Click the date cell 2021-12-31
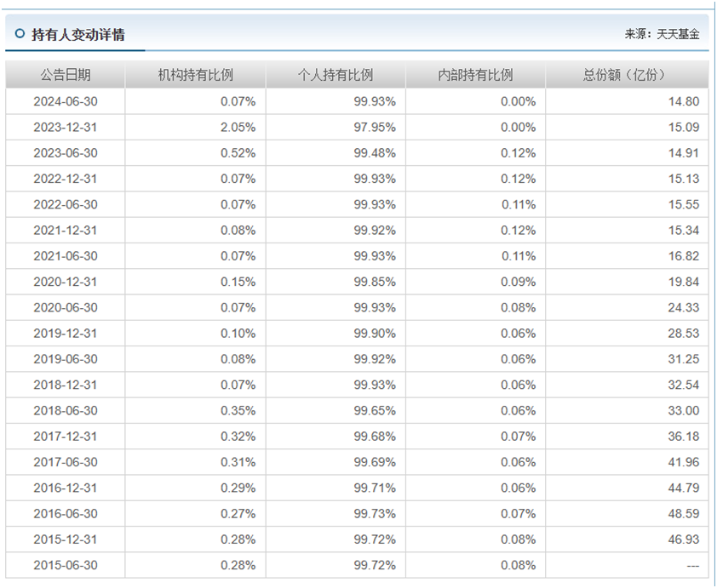The height and width of the screenshot is (588, 717). [66, 231]
